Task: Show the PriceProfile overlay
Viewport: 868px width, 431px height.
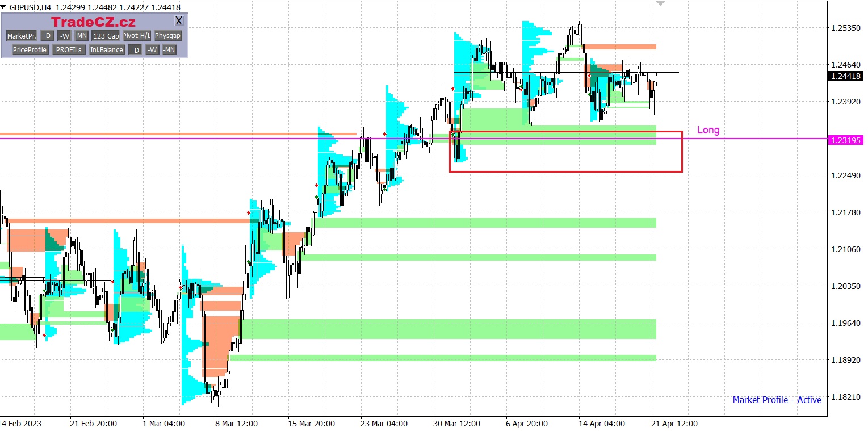Action: (30, 50)
